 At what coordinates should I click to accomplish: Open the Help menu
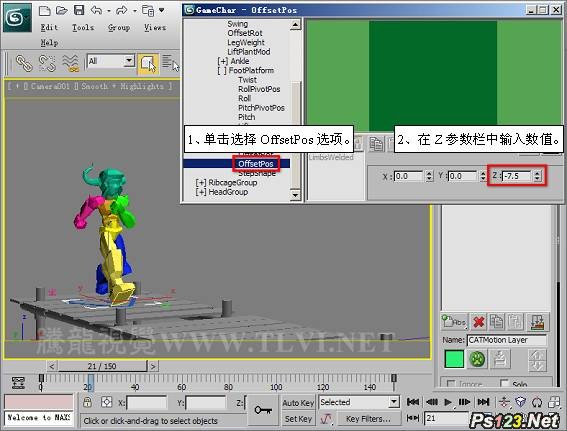tap(49, 43)
